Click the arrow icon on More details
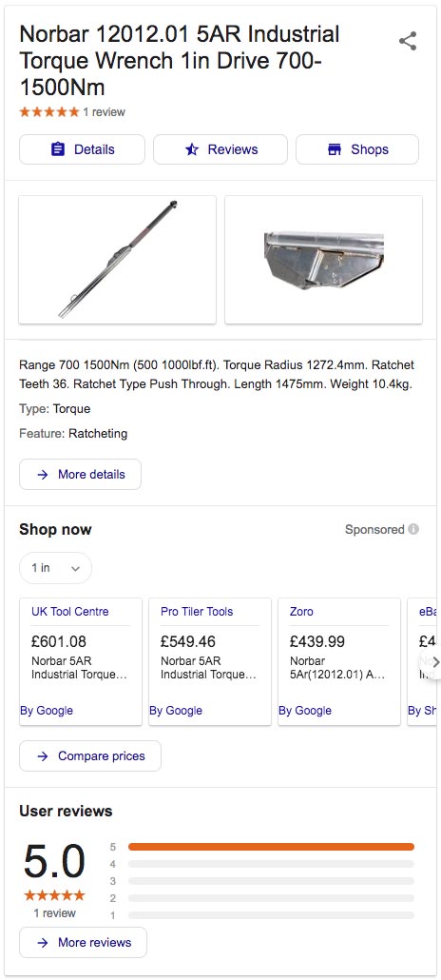Viewport: 441px width, 980px height. (43, 475)
